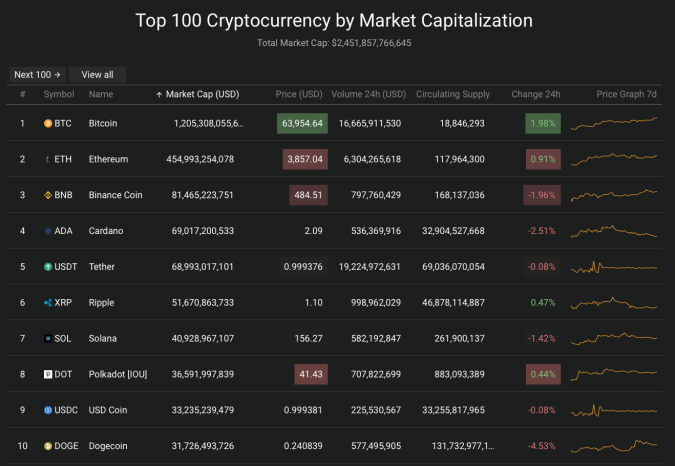Sort by Market Cap (USD) column
This screenshot has height=466, width=675.
(x=202, y=94)
